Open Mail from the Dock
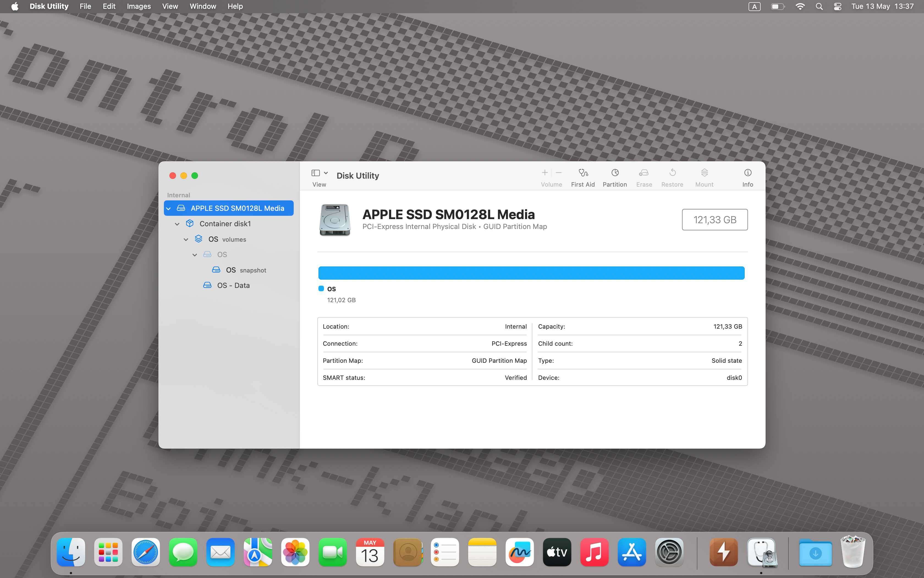Image resolution: width=924 pixels, height=578 pixels. tap(221, 552)
